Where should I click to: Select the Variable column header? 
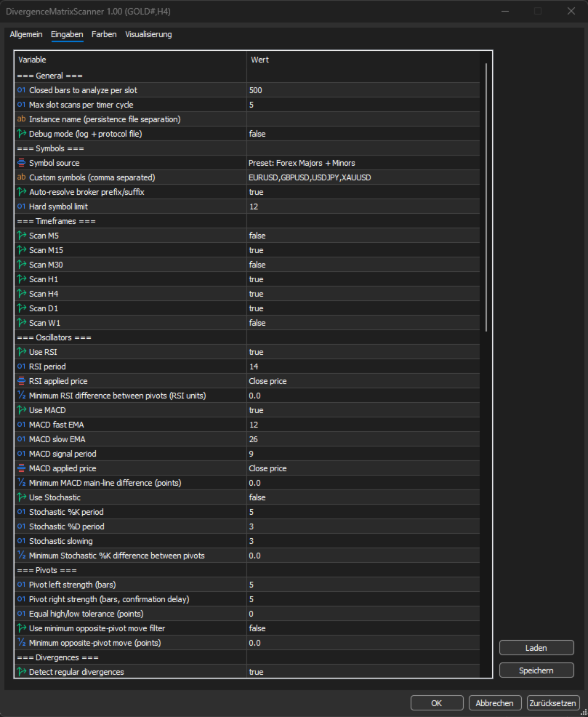[x=131, y=60]
